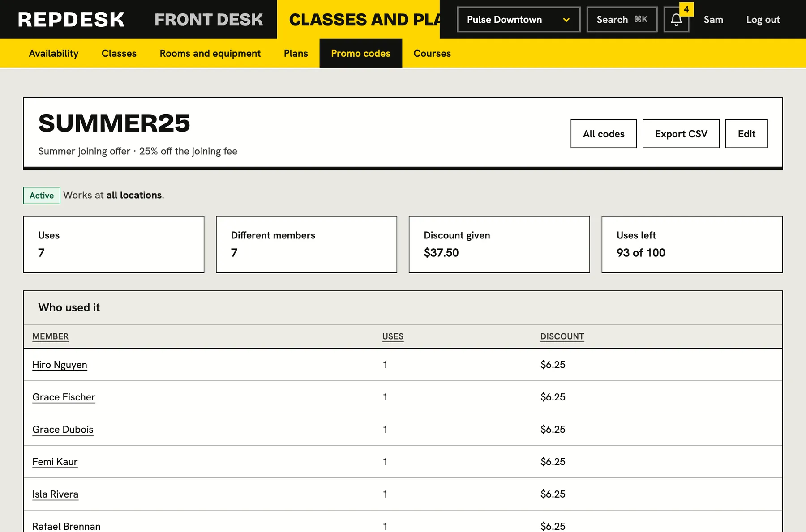Sort table by Member column
806x532 pixels.
(51, 336)
